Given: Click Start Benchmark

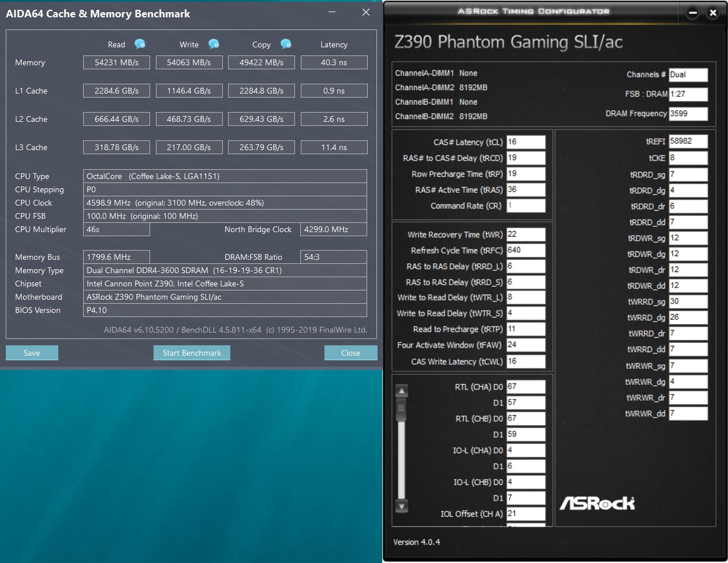Looking at the screenshot, I should click(192, 353).
